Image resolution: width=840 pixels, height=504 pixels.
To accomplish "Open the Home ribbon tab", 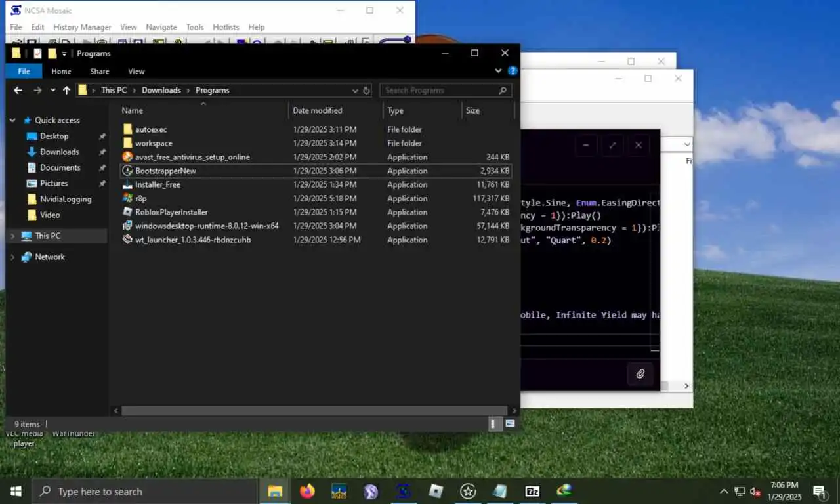I will point(61,71).
